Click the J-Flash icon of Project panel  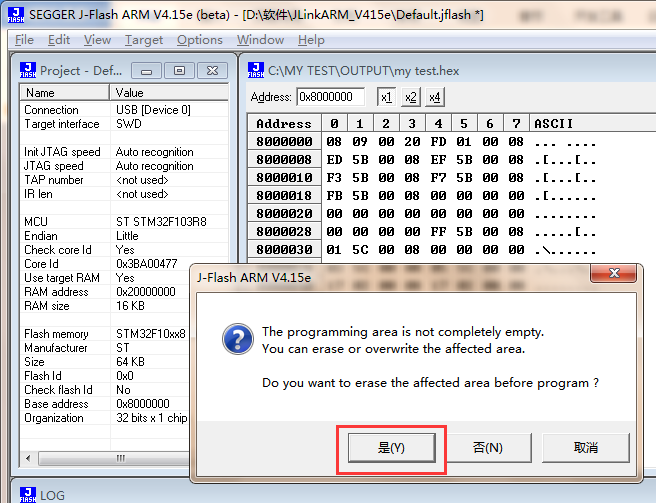coord(28,70)
